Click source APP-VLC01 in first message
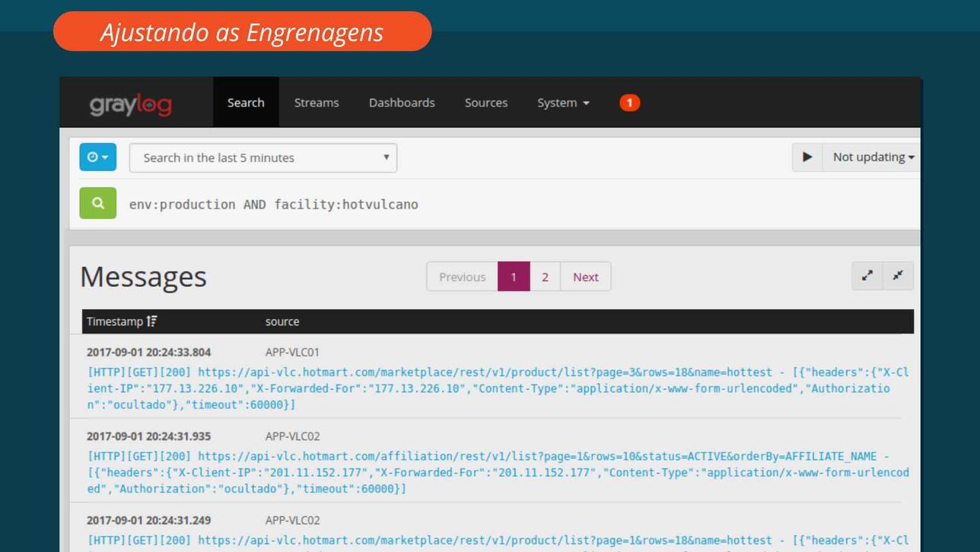Image resolution: width=980 pixels, height=552 pixels. [x=292, y=353]
